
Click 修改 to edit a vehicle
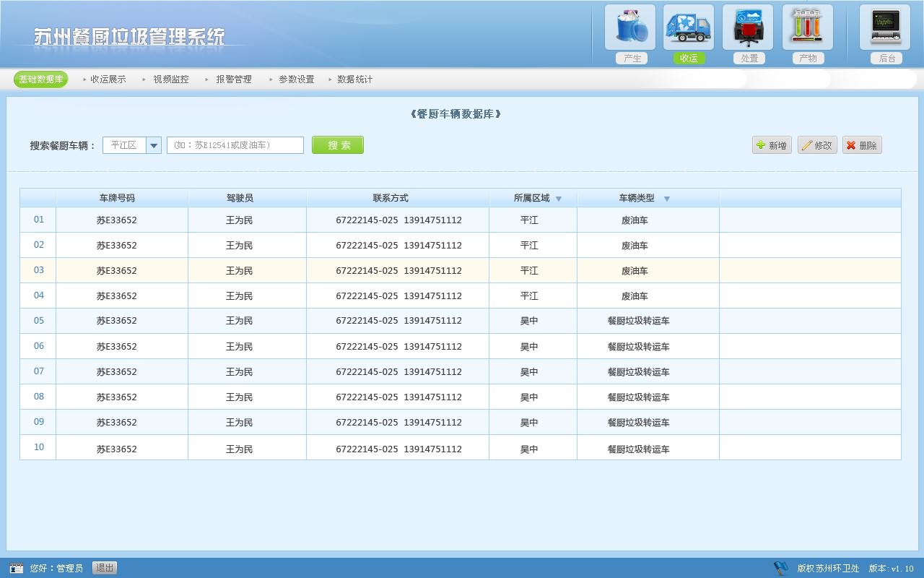(x=817, y=145)
